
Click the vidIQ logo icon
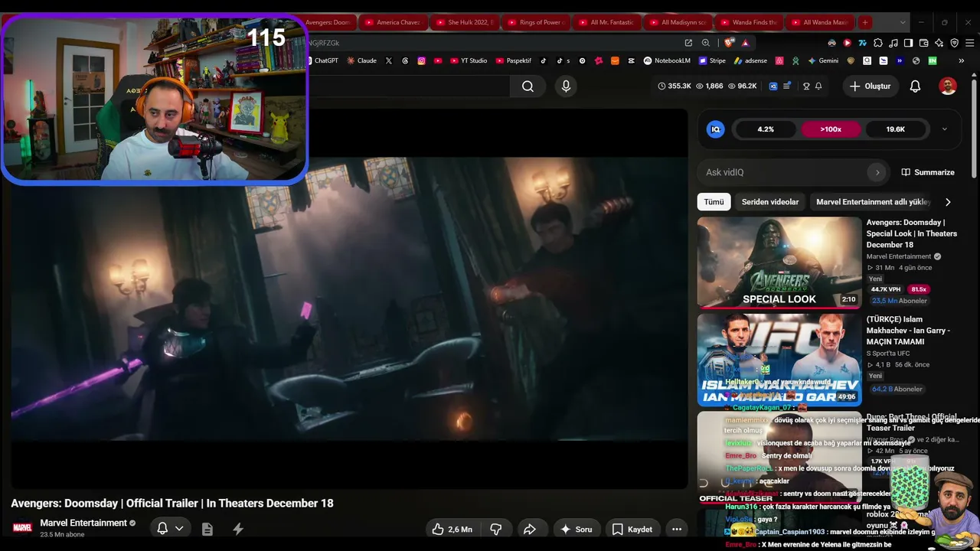tap(716, 129)
